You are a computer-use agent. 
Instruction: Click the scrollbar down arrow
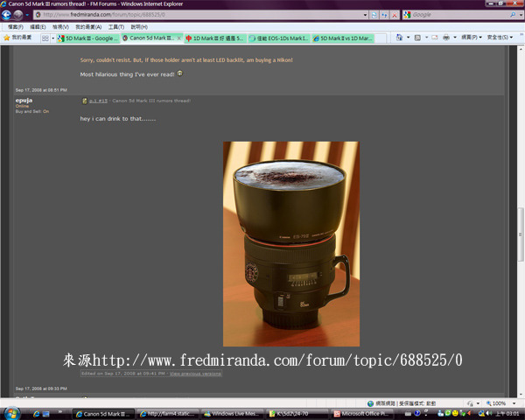pyautogui.click(x=521, y=395)
